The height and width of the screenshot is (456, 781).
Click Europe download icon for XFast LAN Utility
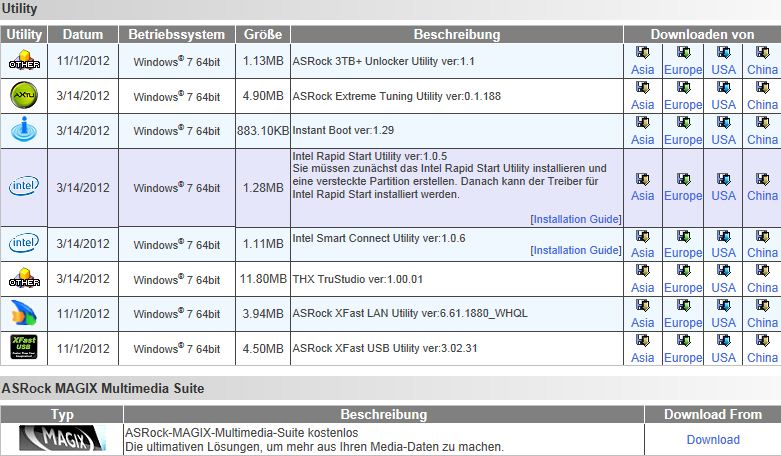(683, 305)
